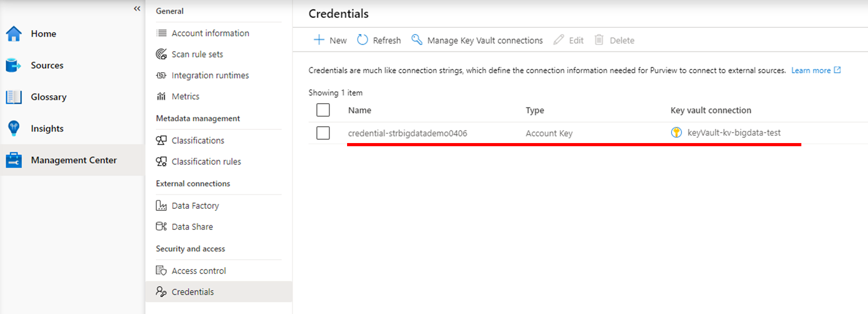
Task: Open Manage Key Vault connections
Action: (485, 40)
